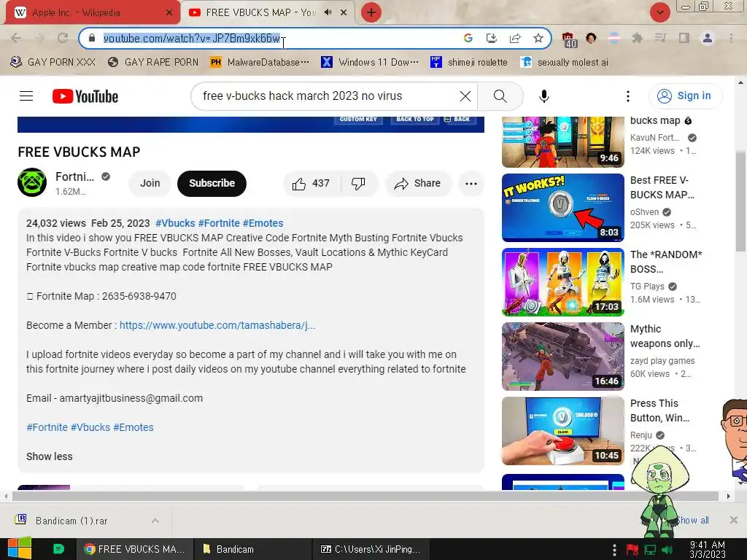Open shimeji roulette bookmark

[469, 63]
